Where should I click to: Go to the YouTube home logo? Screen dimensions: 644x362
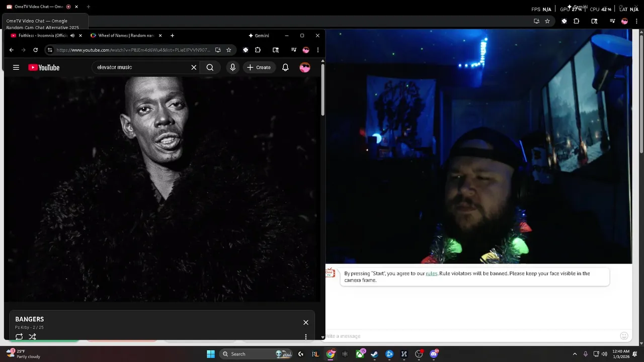point(44,67)
